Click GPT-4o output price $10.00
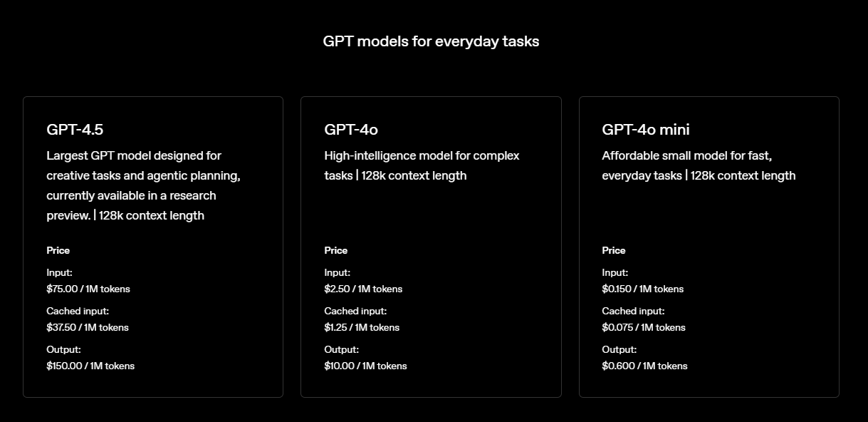The width and height of the screenshot is (868, 422). coord(365,366)
